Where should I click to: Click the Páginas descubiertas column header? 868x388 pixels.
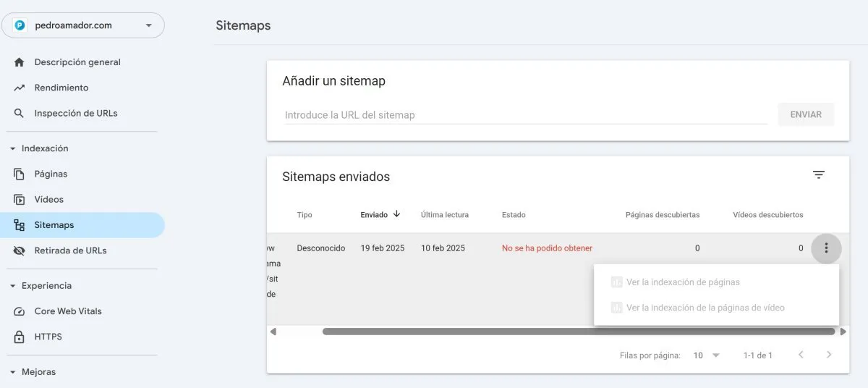[x=663, y=215]
